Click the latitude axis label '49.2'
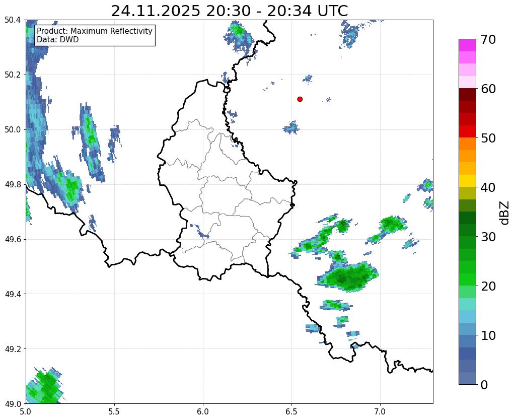515x420 pixels. (13, 349)
